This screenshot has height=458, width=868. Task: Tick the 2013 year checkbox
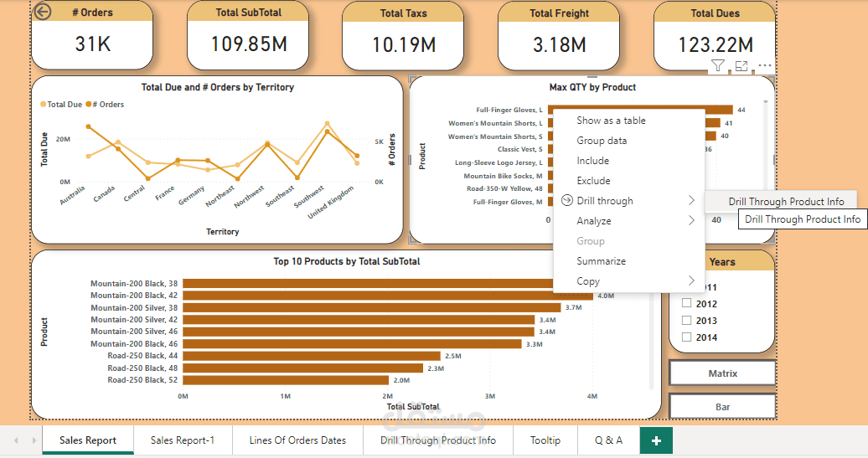tap(686, 321)
